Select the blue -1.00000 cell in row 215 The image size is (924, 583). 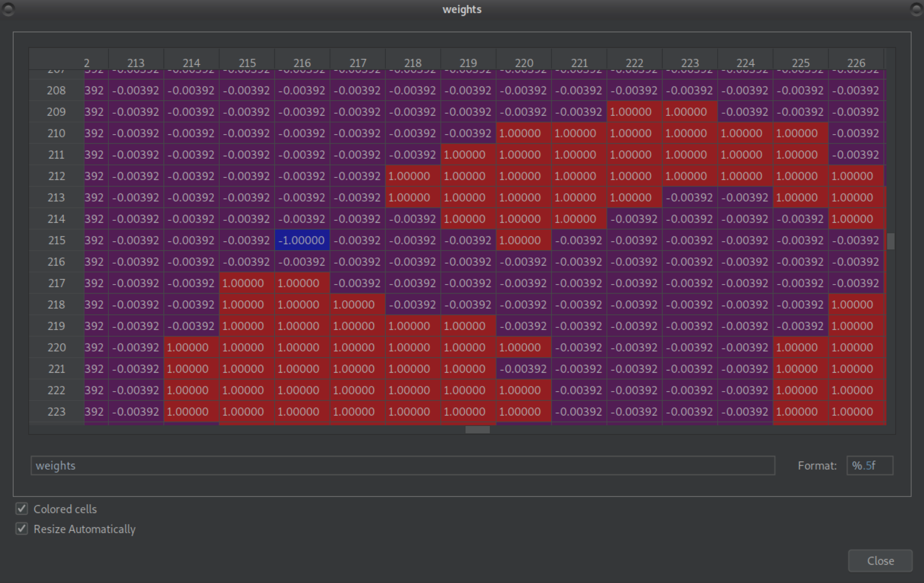click(x=302, y=240)
